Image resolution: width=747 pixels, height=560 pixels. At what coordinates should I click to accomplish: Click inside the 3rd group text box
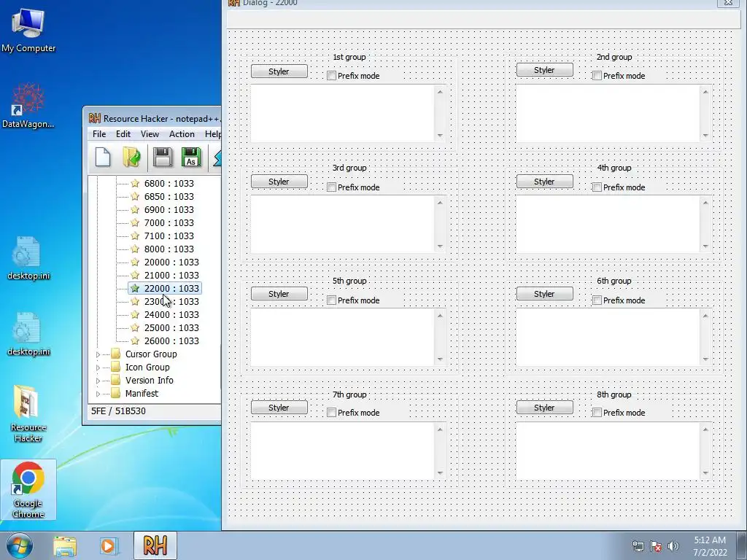pos(343,225)
